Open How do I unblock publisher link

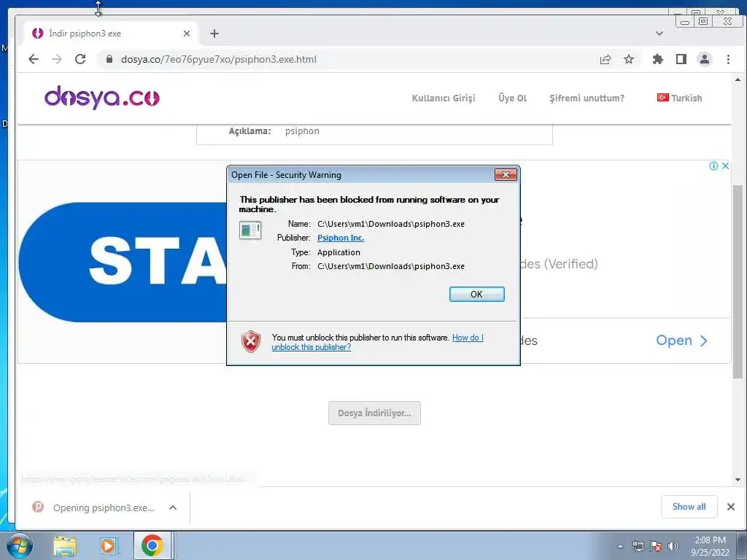pyautogui.click(x=377, y=343)
